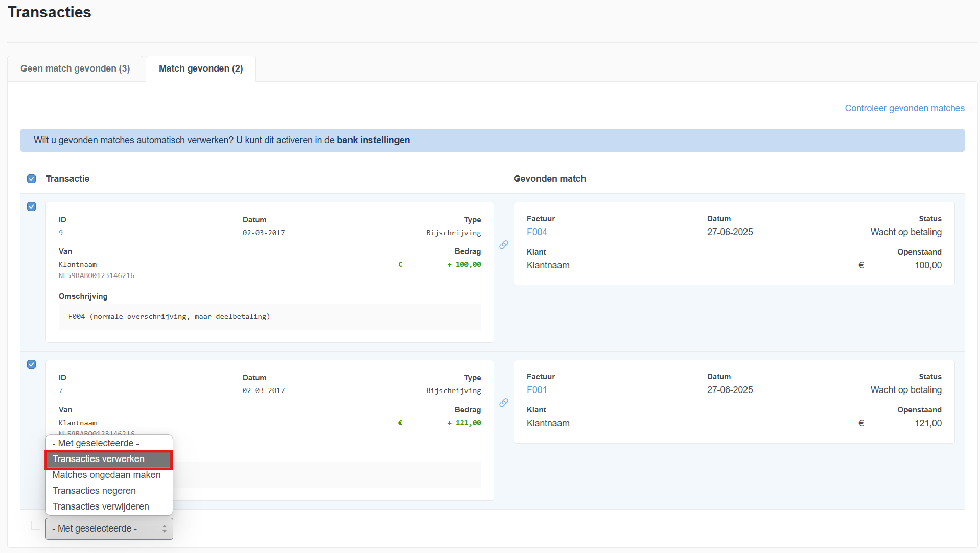Click transaction ID 7 link
Viewport: 980px width, 553px height.
(61, 390)
